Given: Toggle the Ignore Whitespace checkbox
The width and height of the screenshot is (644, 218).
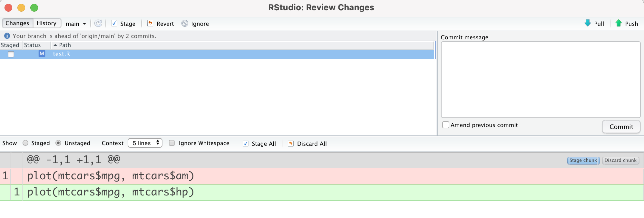Looking at the screenshot, I should [172, 143].
